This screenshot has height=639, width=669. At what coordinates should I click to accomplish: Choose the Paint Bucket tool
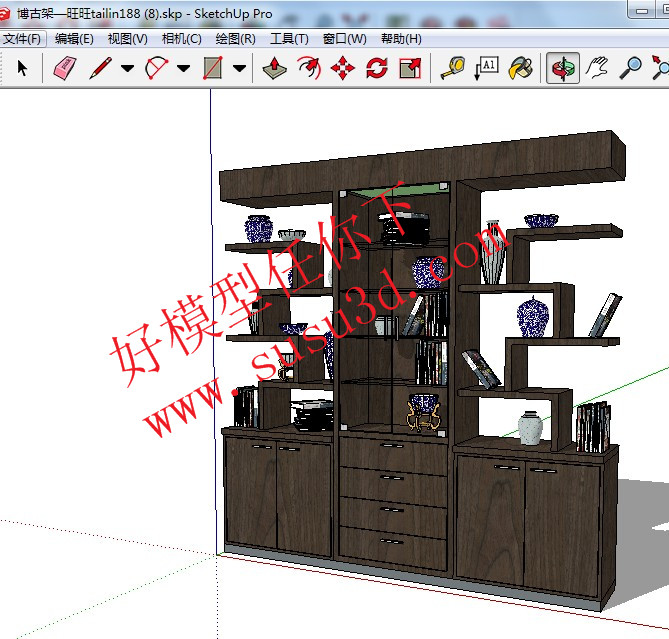point(520,68)
